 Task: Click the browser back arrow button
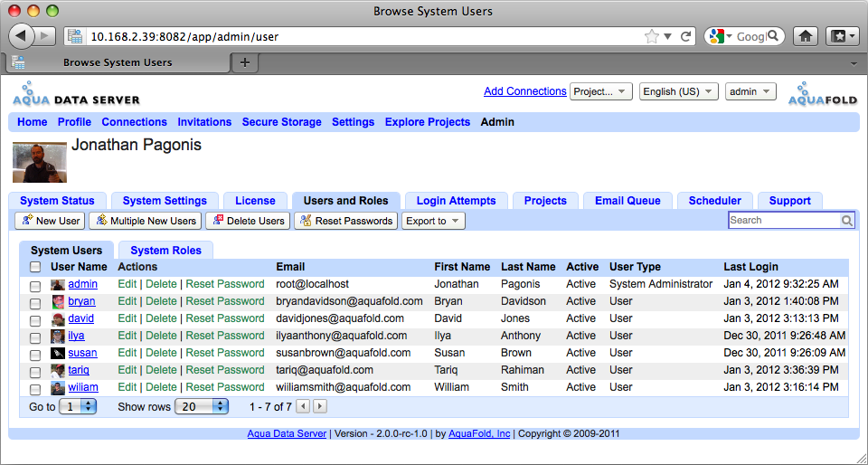22,36
